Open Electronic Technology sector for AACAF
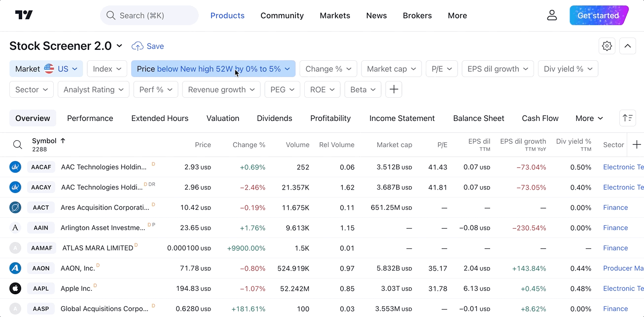Screen dimensions: 644x317 623,167
